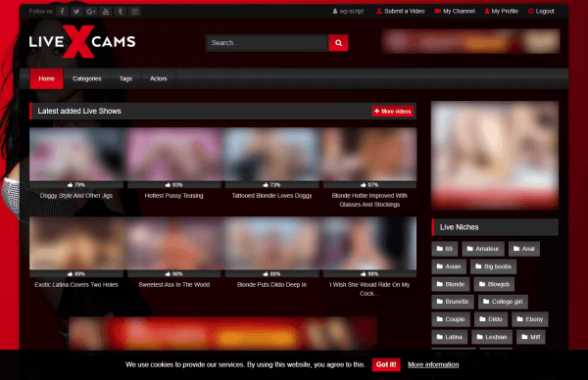Open the My Profile link
Viewport: 588px width, 380px height.
pos(502,11)
